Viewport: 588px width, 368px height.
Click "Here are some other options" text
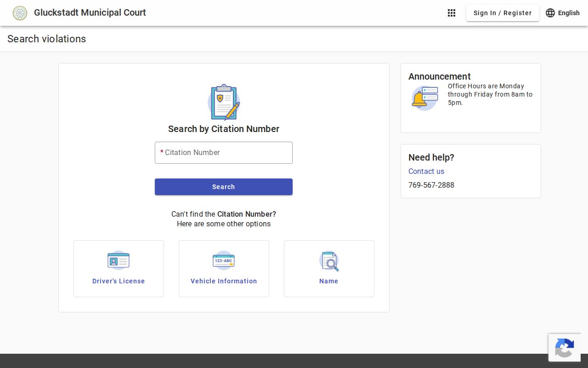click(224, 224)
